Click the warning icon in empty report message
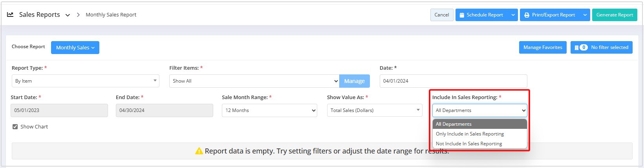 (x=199, y=151)
